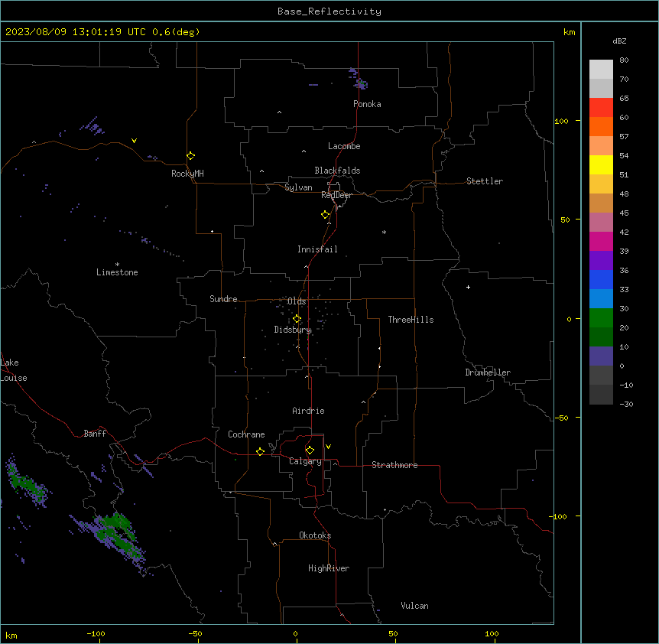Click the radar echo north of Ponoka

(x=359, y=79)
